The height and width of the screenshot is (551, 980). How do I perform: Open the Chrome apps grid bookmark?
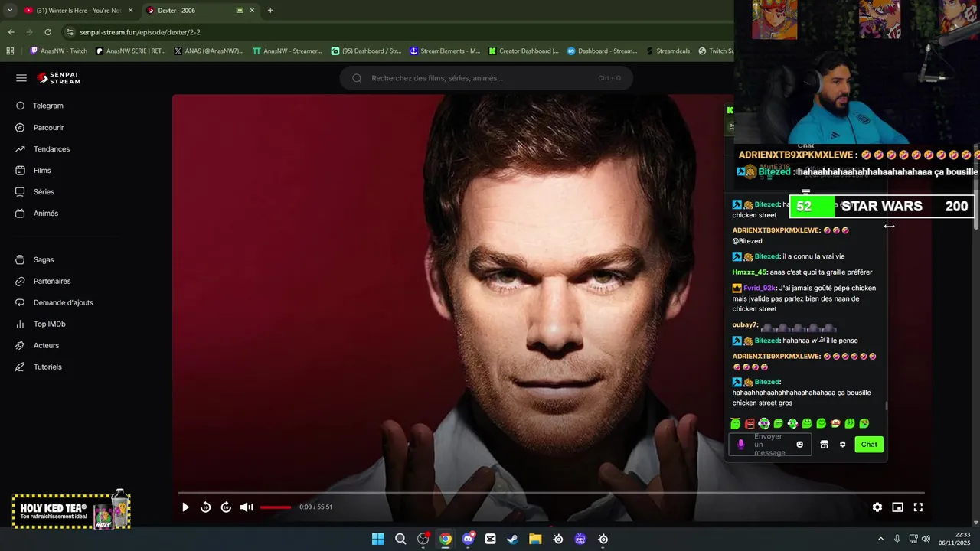point(10,51)
